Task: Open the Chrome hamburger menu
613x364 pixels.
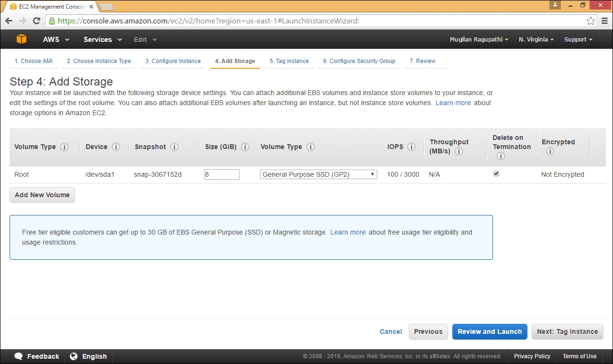Action: pos(603,21)
